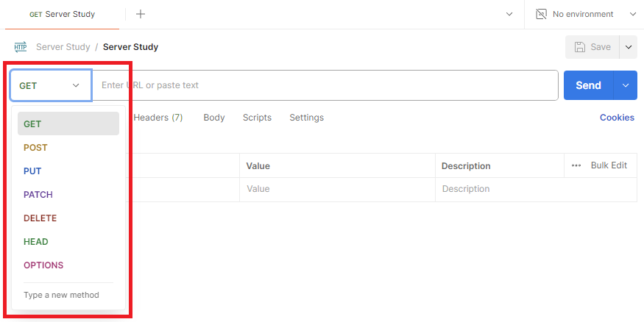644x322 pixels.
Task: Click the HTTP request type icon
Action: pos(21,47)
